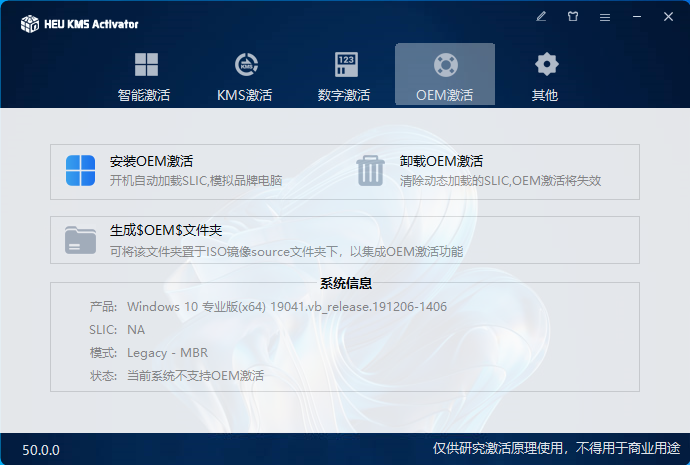Click the Windows 10 product info line

286,306
